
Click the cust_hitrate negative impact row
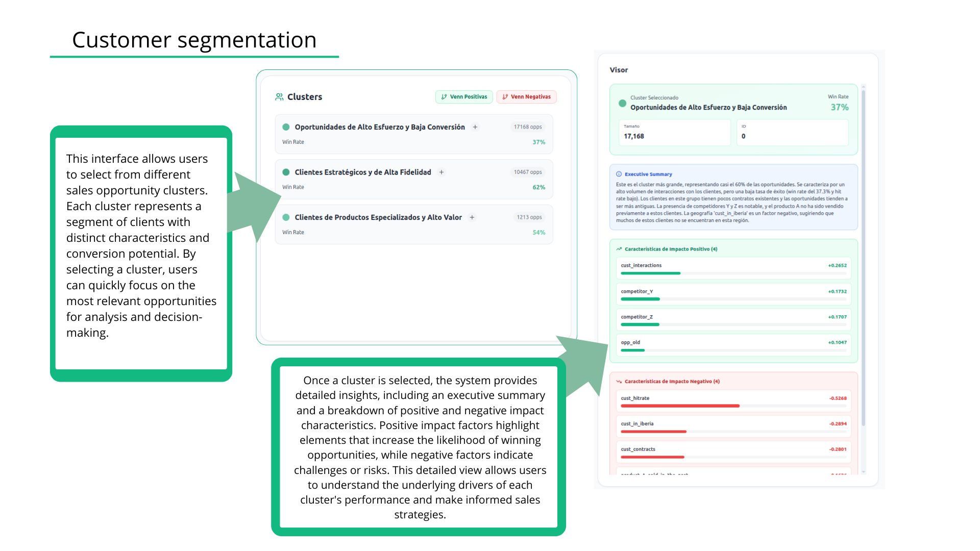[733, 400]
